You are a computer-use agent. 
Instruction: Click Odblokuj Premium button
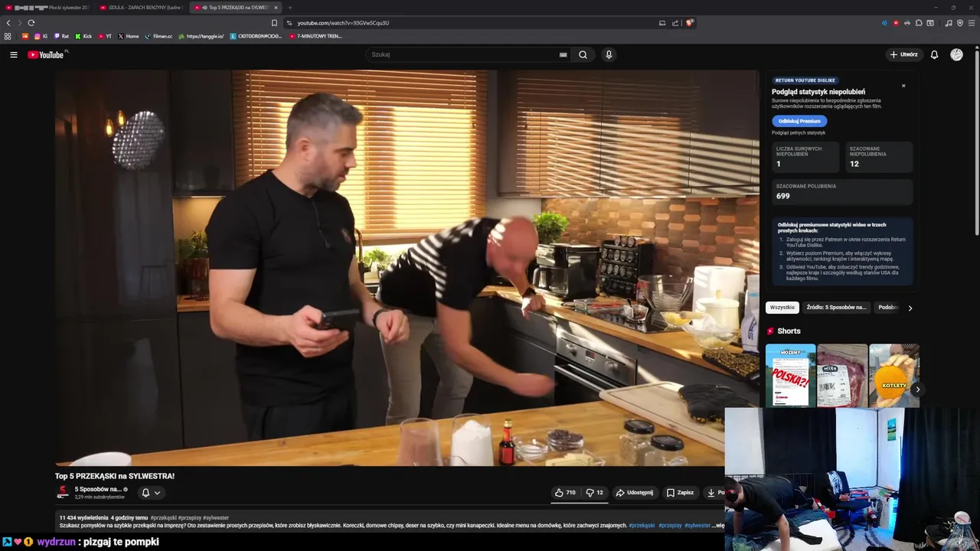pyautogui.click(x=799, y=121)
